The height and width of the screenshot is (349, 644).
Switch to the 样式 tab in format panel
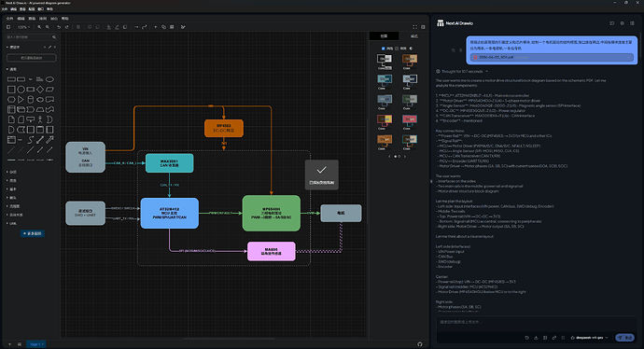pyautogui.click(x=414, y=36)
